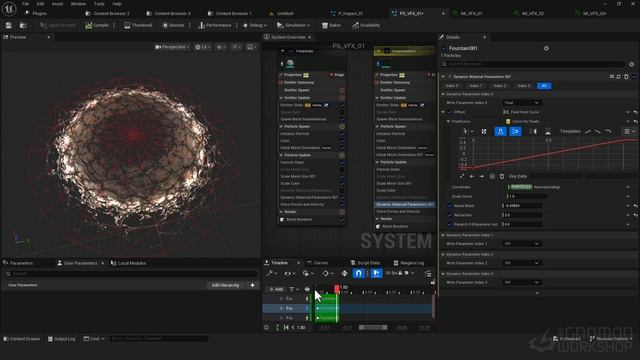The height and width of the screenshot is (360, 640).
Task: Toggle the Noise Mask parameter checkbox
Action: (450, 206)
